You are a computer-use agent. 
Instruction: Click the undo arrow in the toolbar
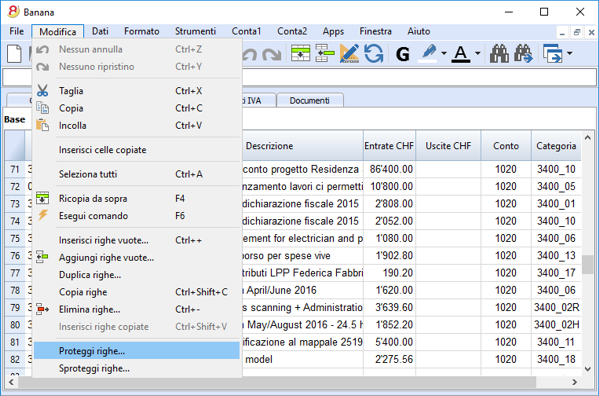(x=250, y=54)
